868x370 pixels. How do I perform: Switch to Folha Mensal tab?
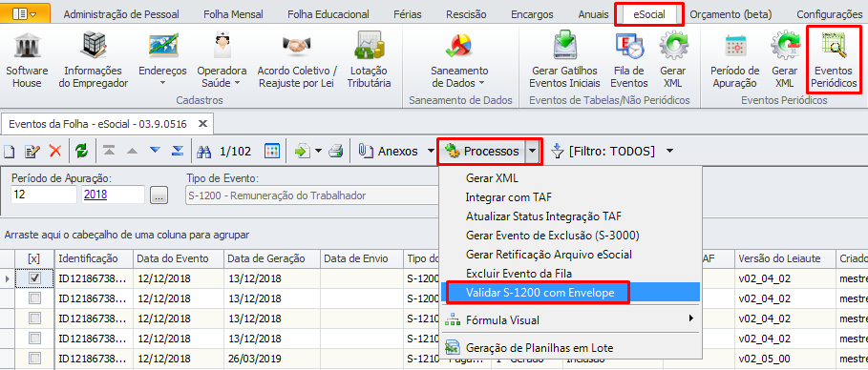(x=233, y=14)
